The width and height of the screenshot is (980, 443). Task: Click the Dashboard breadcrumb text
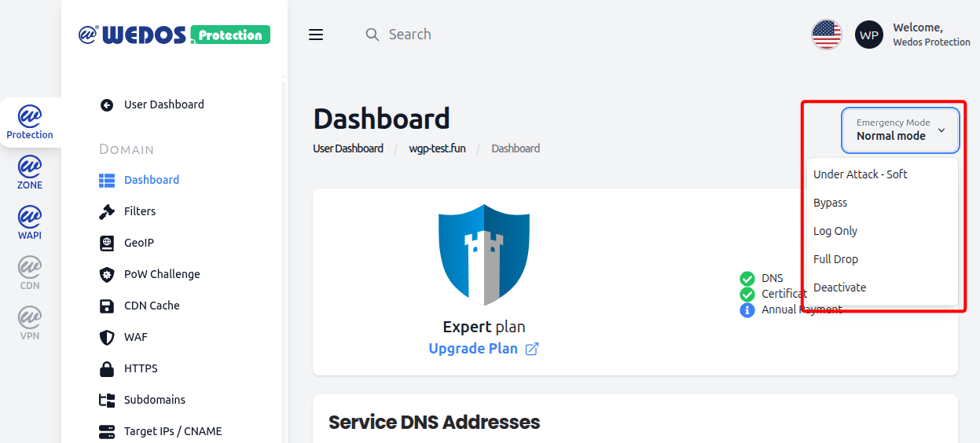[516, 148]
